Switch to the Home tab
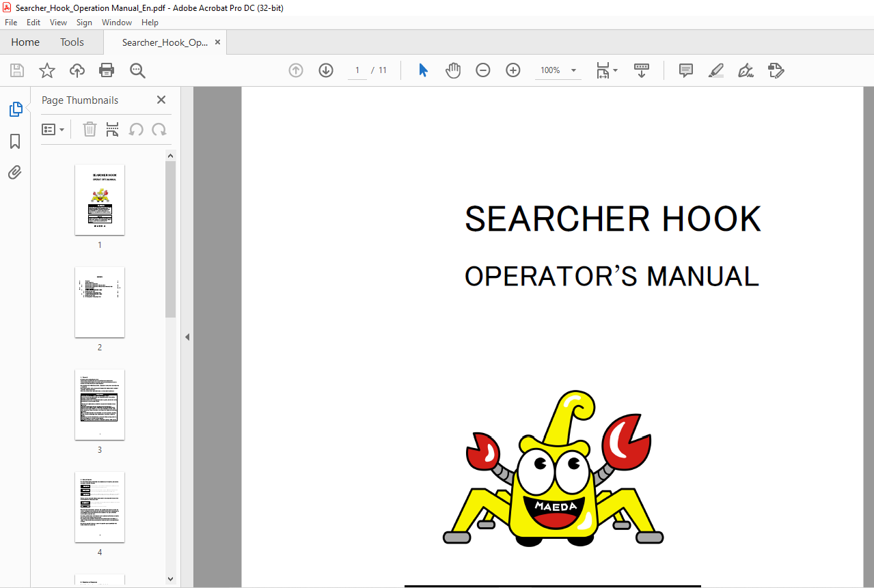The height and width of the screenshot is (588, 874). click(x=25, y=42)
